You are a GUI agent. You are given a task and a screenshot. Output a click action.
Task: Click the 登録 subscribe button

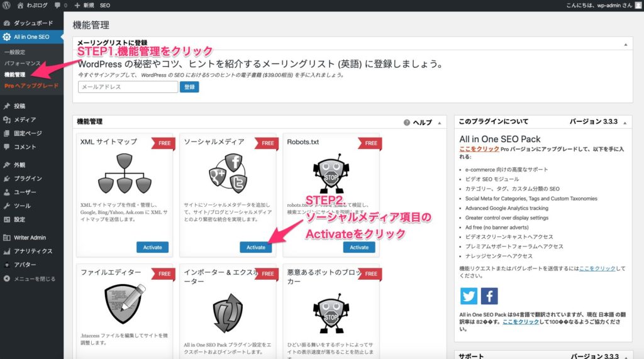pyautogui.click(x=189, y=87)
